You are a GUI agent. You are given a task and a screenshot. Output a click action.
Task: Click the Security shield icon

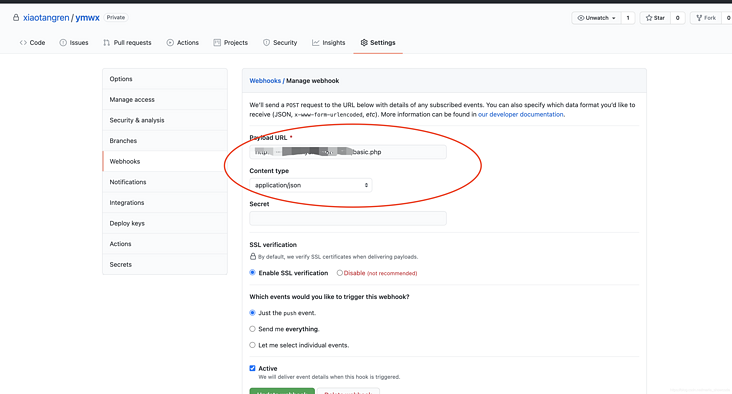pos(266,42)
